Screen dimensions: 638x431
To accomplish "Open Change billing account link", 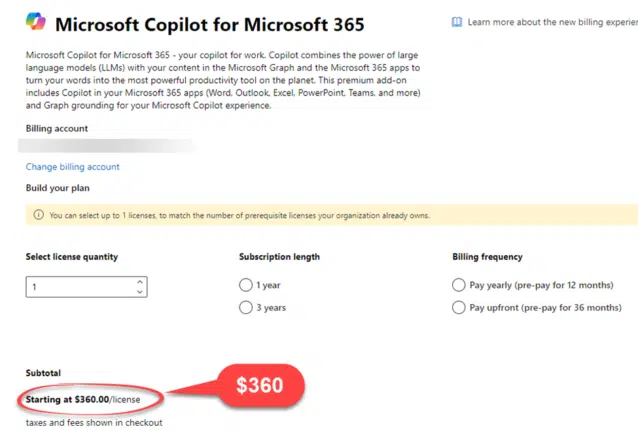I will [72, 167].
